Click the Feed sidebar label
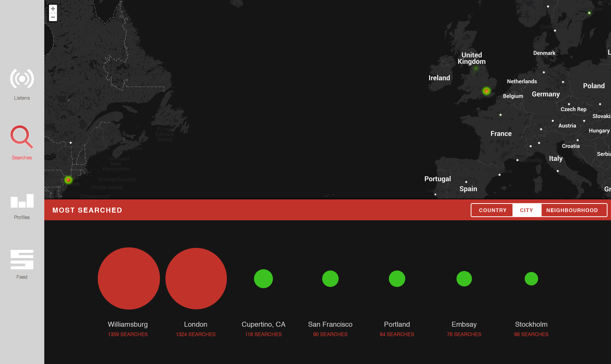This screenshot has width=611, height=364. (x=22, y=277)
